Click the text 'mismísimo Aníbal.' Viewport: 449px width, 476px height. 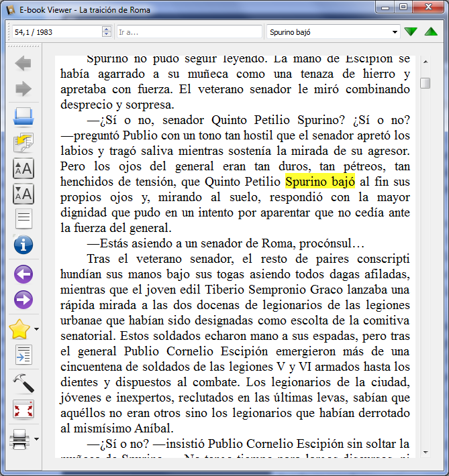[123, 428]
